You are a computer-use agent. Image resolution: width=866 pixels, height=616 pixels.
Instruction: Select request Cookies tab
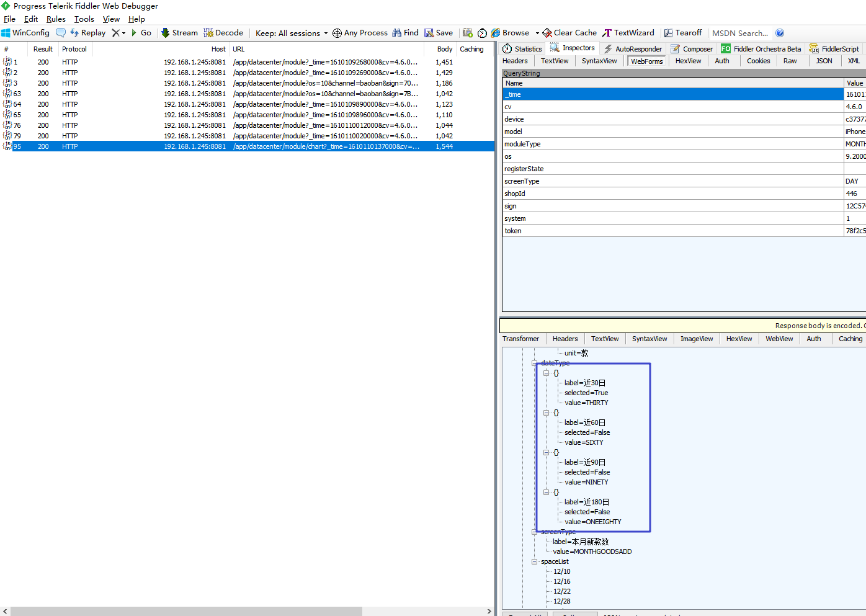point(758,61)
